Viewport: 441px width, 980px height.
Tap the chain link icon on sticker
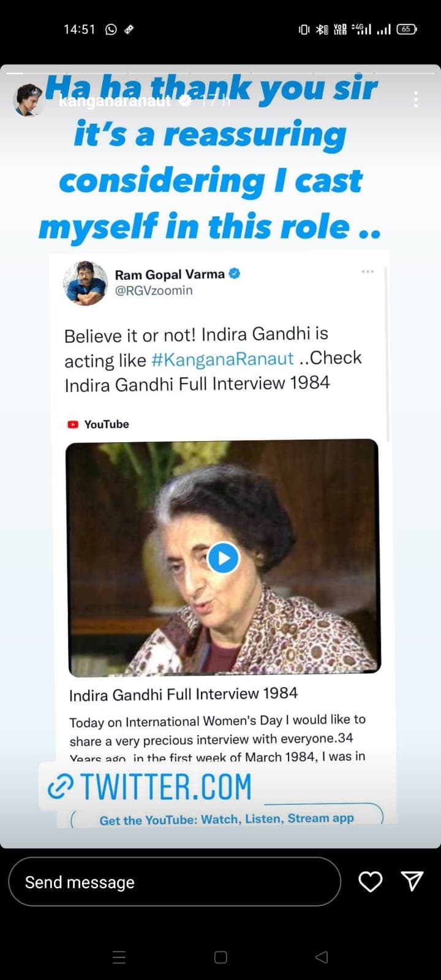pyautogui.click(x=60, y=787)
